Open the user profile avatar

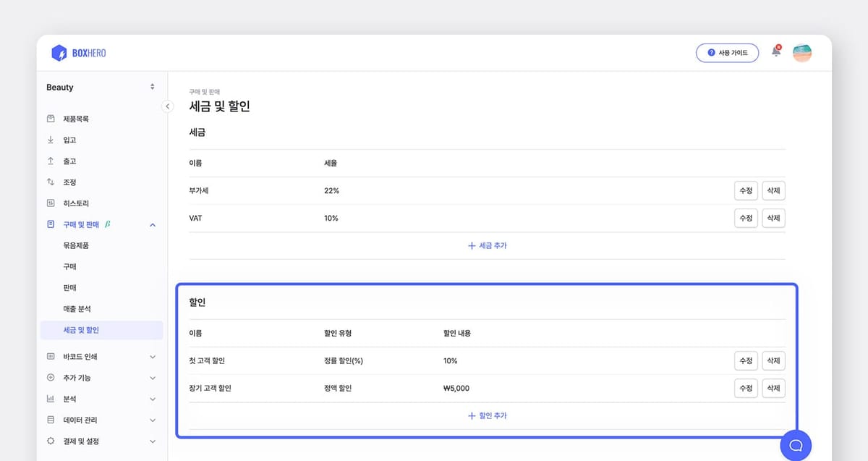(x=801, y=53)
